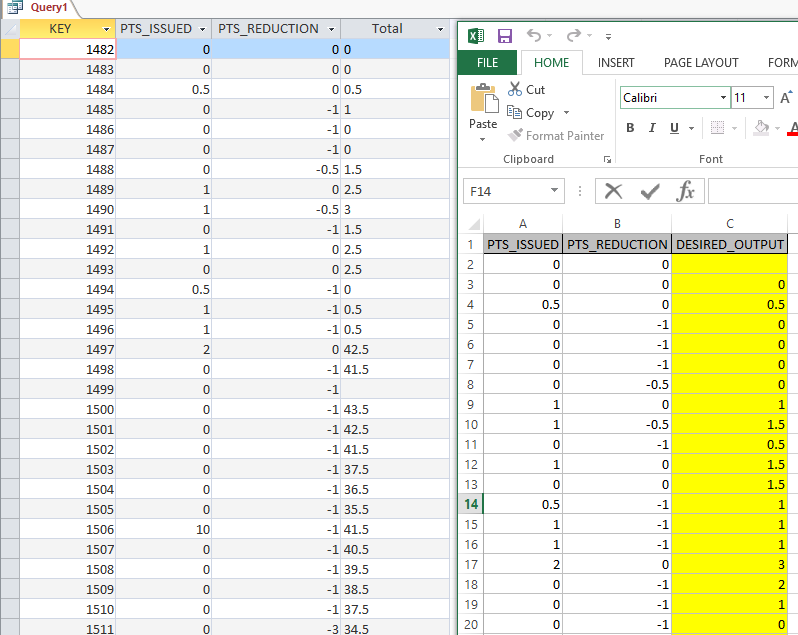Toggle Underline formatting
Screen dimensions: 798x635
tap(675, 128)
